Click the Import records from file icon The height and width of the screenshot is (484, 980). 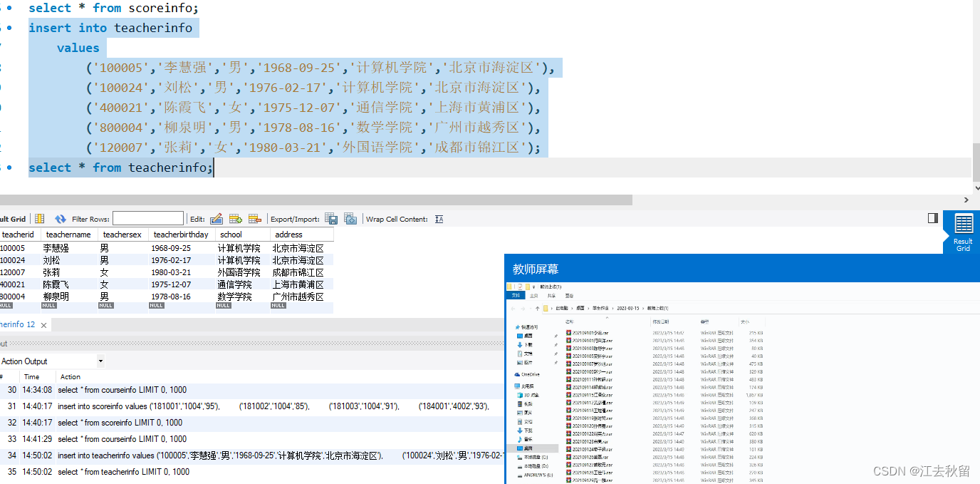350,220
